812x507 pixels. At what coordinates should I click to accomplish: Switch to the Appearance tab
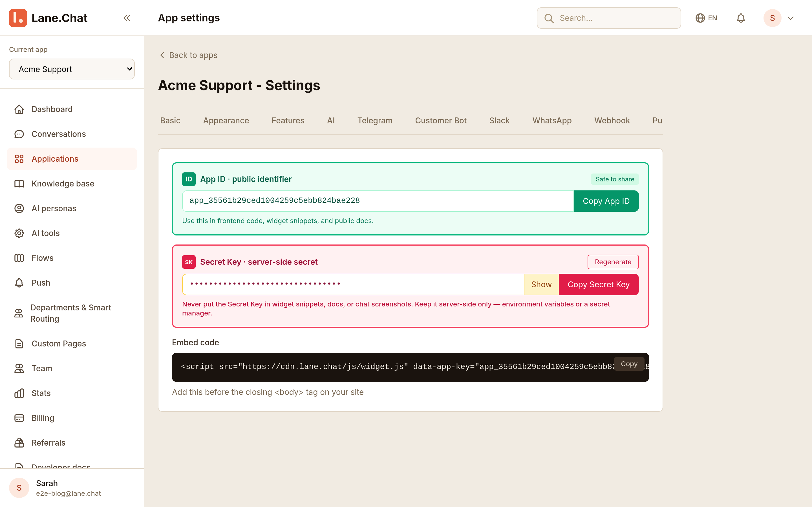pos(226,121)
